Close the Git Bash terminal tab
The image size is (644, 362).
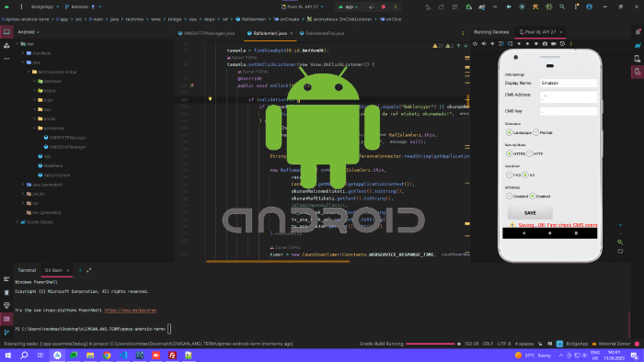point(68,270)
